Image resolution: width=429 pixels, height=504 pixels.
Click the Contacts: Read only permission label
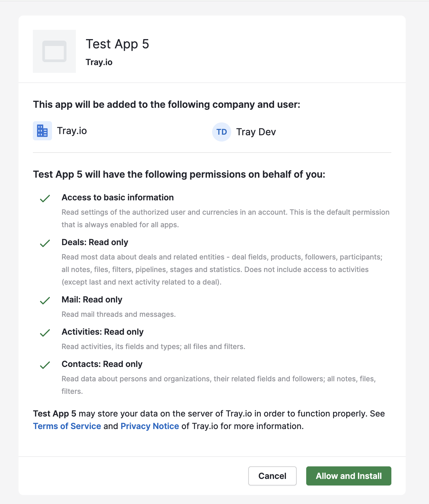click(x=102, y=364)
